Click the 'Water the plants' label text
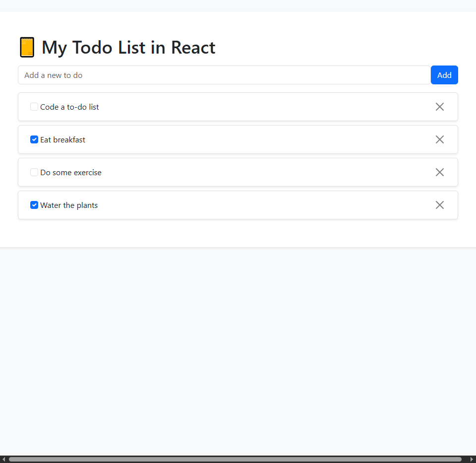Screen dimensions: 476x463 pyautogui.click(x=69, y=205)
